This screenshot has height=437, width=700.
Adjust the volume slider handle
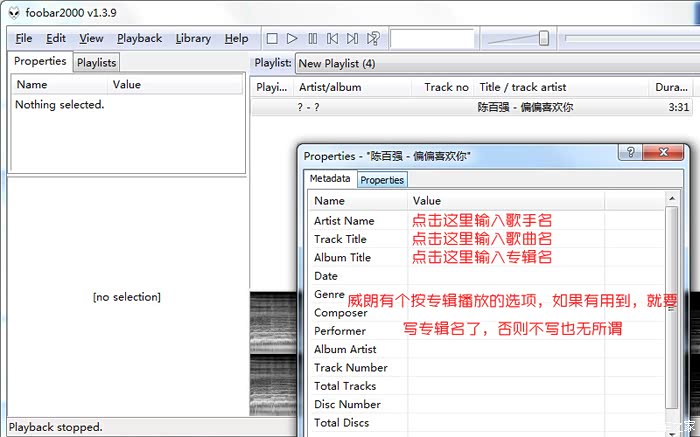pos(543,39)
